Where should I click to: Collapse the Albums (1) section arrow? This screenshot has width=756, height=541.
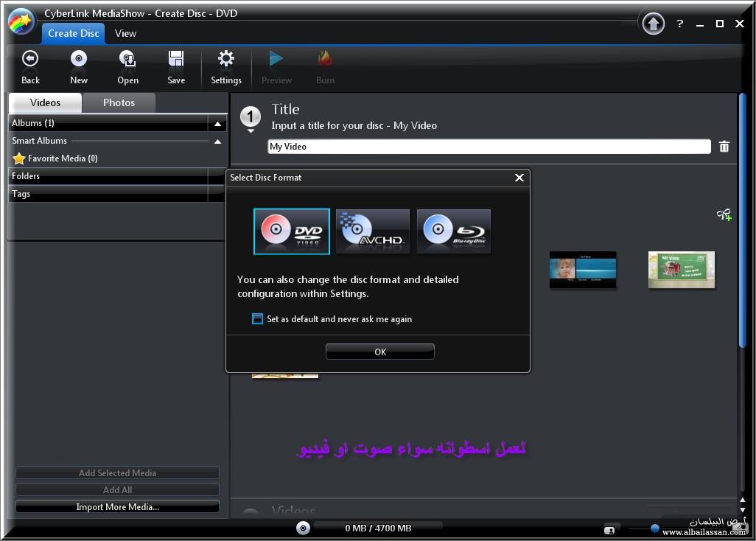click(217, 124)
